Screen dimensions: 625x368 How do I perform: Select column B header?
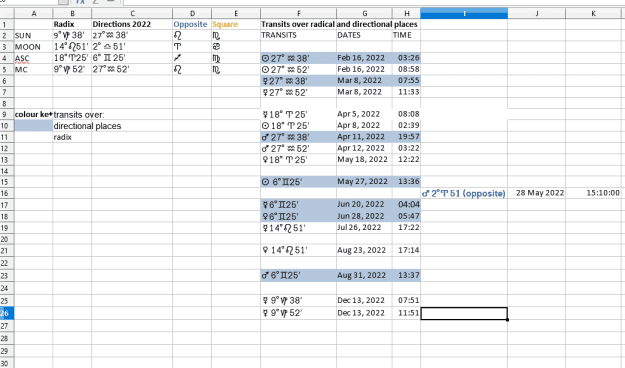coord(72,13)
